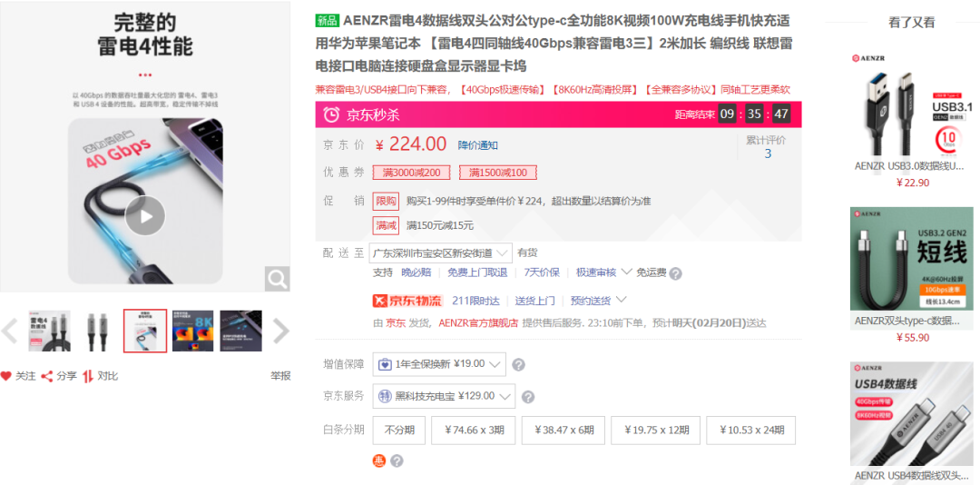Viewport: 980px width, 485px height.
Task: Select the 不分期 installment option
Action: pyautogui.click(x=399, y=430)
